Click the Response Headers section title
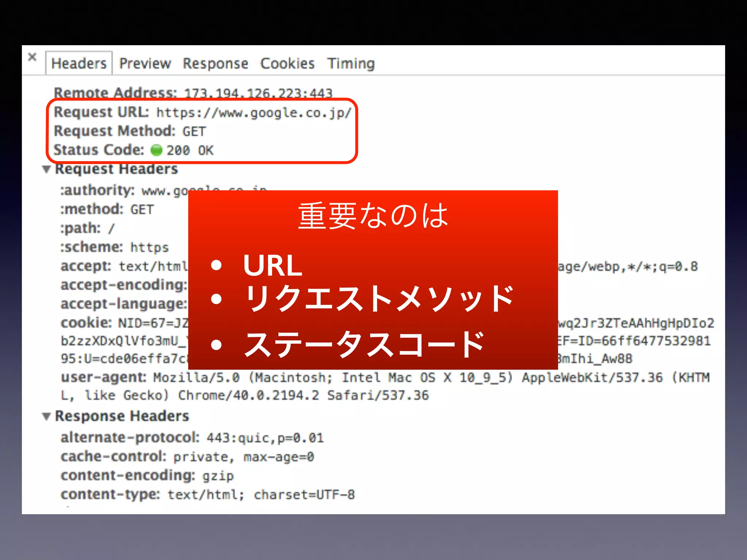The height and width of the screenshot is (560, 747). (x=122, y=416)
